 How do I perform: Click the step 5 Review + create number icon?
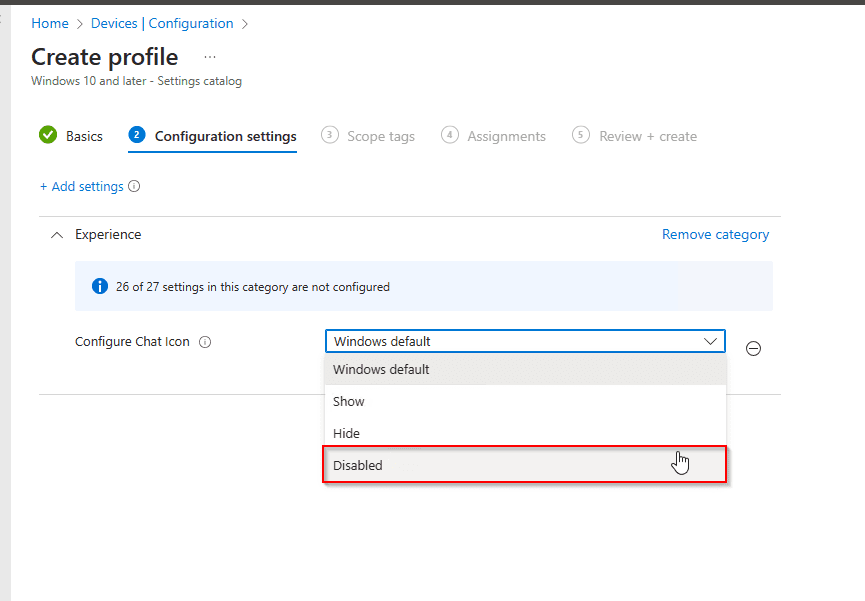click(x=581, y=135)
